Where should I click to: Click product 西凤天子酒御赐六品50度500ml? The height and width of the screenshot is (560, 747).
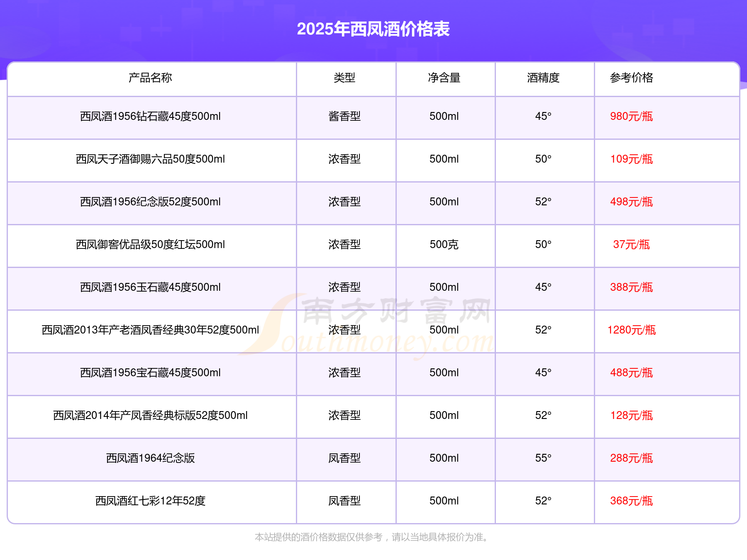tap(150, 159)
